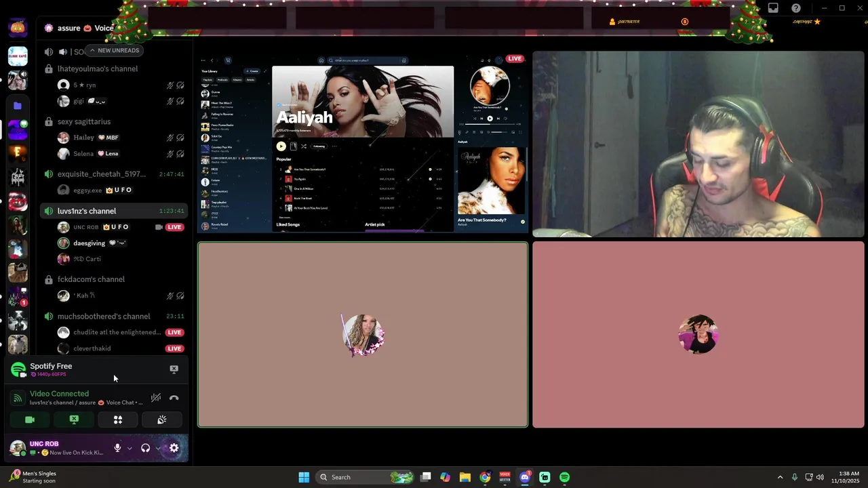Focus the bottom-right participant avatar tile
868x488 pixels.
pyautogui.click(x=698, y=335)
